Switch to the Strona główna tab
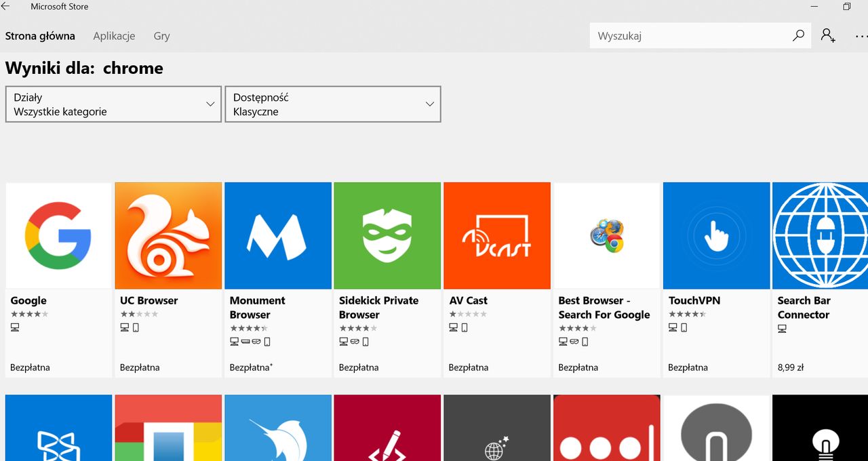 coord(40,36)
